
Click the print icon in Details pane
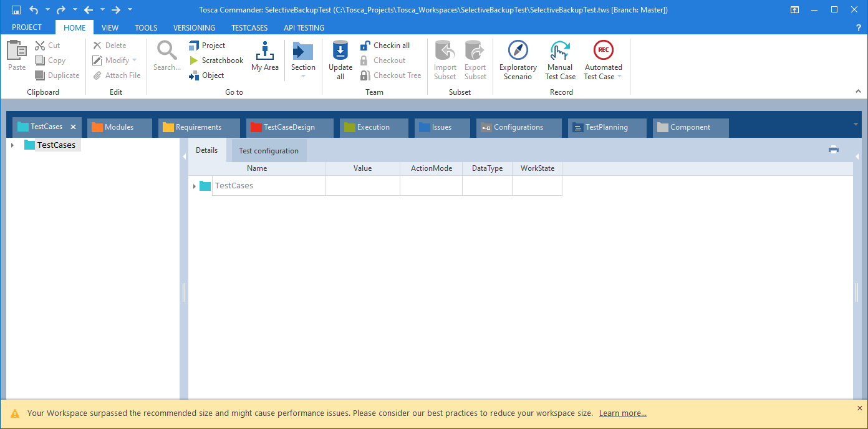click(834, 150)
